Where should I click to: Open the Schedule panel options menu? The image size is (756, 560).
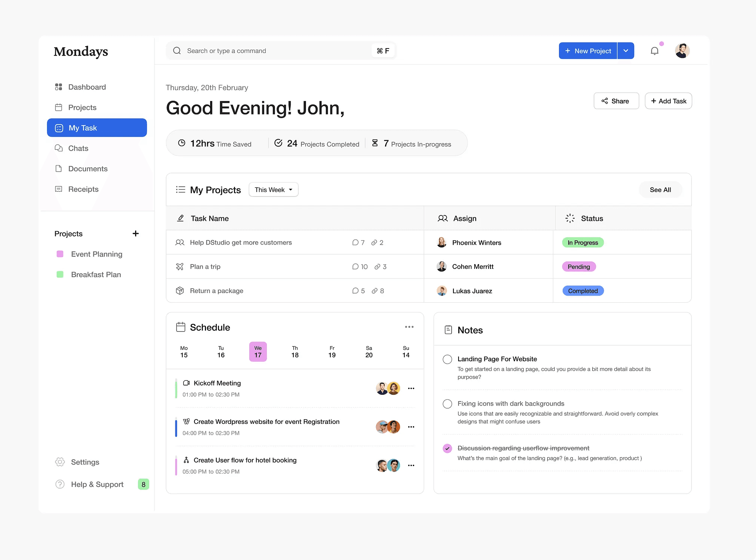[409, 327]
